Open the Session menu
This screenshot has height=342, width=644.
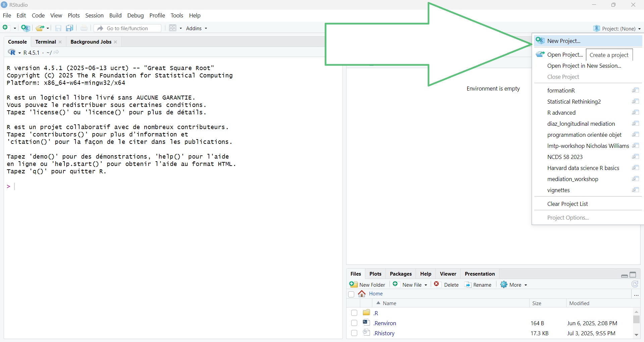coord(94,15)
